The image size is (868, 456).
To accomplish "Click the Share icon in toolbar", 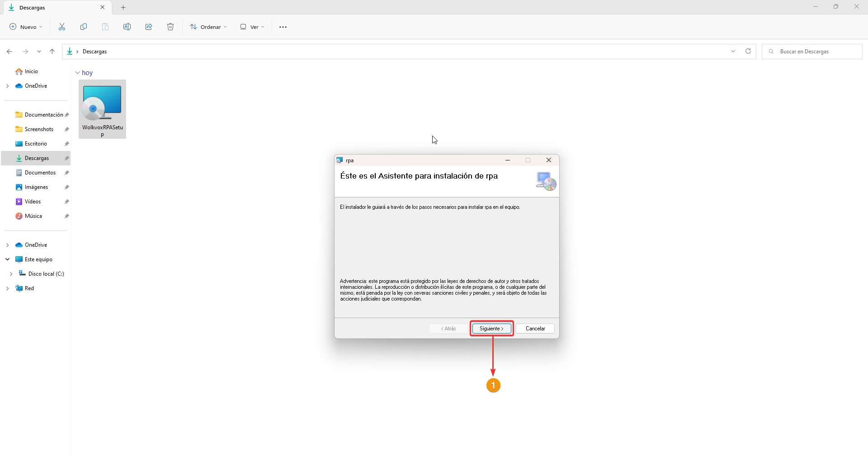I will (x=149, y=27).
